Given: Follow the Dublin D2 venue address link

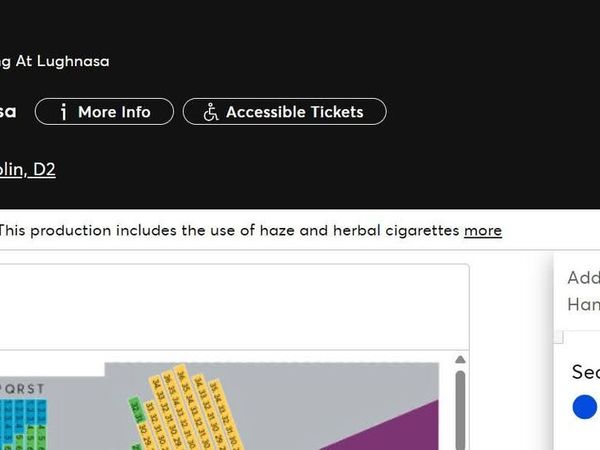Looking at the screenshot, I should (28, 170).
